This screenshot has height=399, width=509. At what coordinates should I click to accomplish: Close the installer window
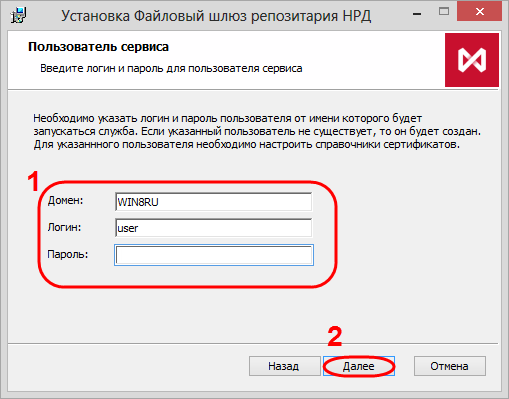pyautogui.click(x=479, y=12)
